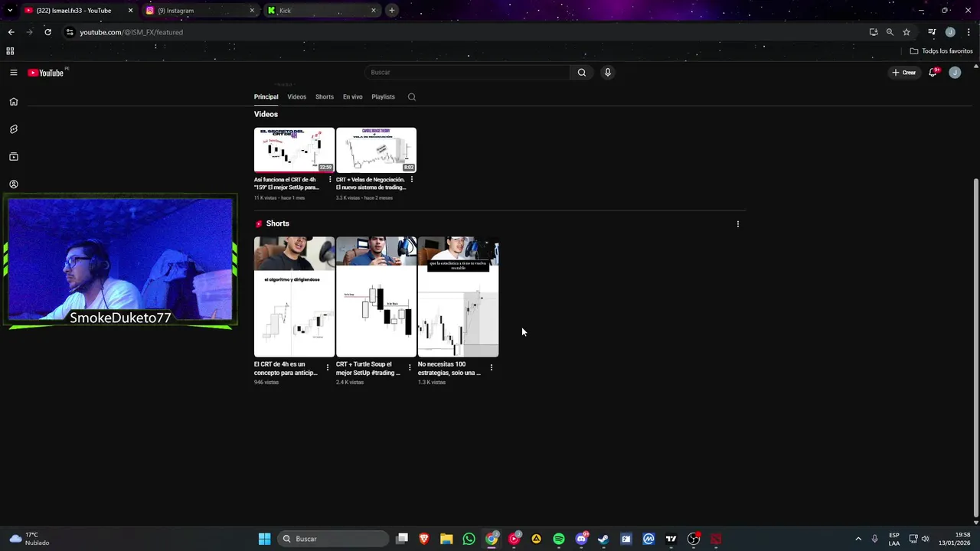The height and width of the screenshot is (551, 980).
Task: Bookmark this page with the star
Action: click(906, 32)
